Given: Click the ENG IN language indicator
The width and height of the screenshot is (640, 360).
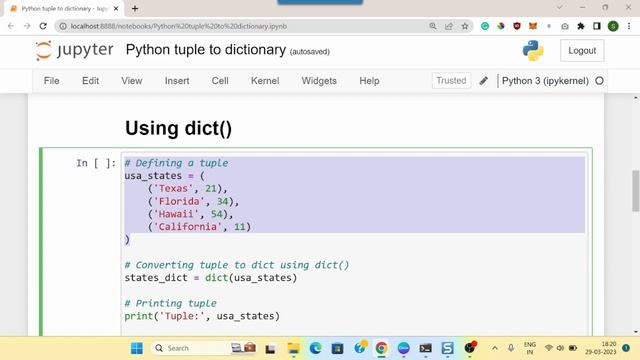Looking at the screenshot, I should pos(530,348).
